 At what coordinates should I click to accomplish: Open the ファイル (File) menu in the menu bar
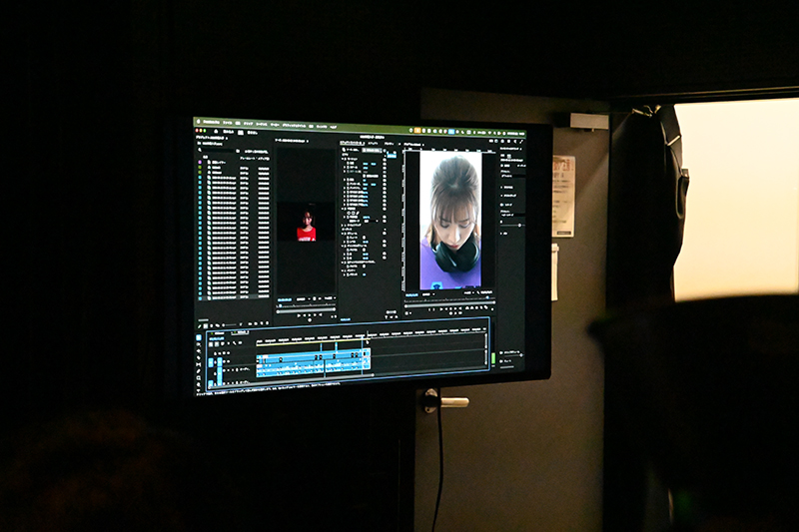229,124
